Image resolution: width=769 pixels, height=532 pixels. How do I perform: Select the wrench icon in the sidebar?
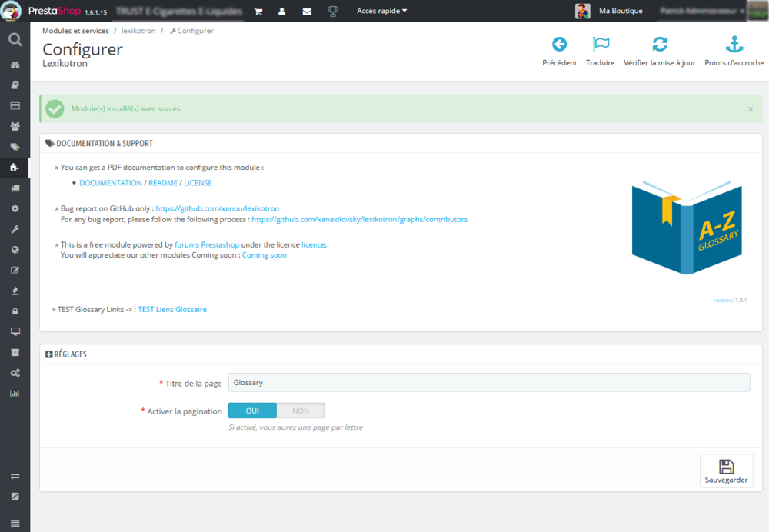click(x=15, y=228)
